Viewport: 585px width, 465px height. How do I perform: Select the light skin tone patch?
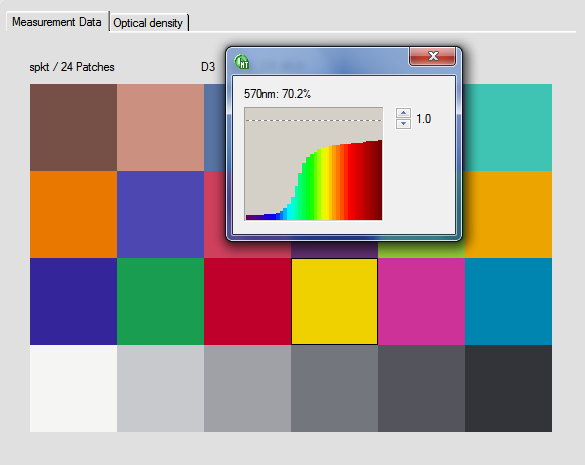(x=160, y=127)
